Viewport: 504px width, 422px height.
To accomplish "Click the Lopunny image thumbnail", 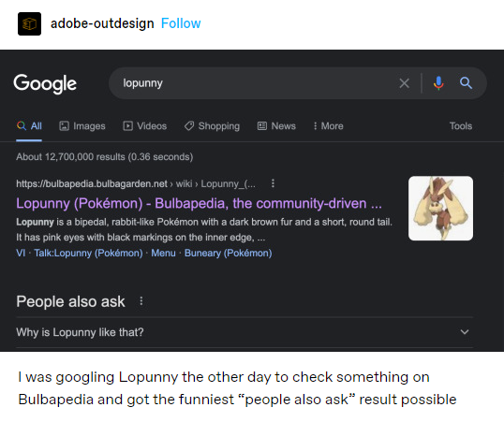I will [440, 208].
